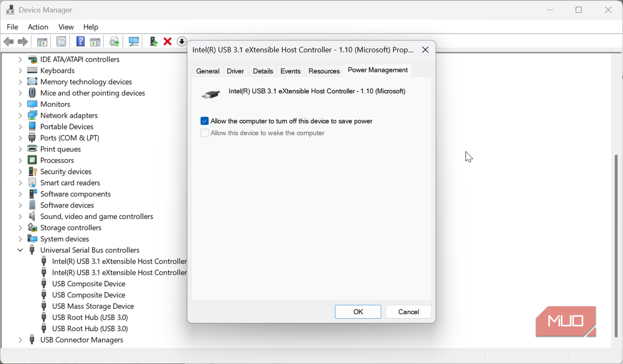Click the Security devices icon

(32, 171)
